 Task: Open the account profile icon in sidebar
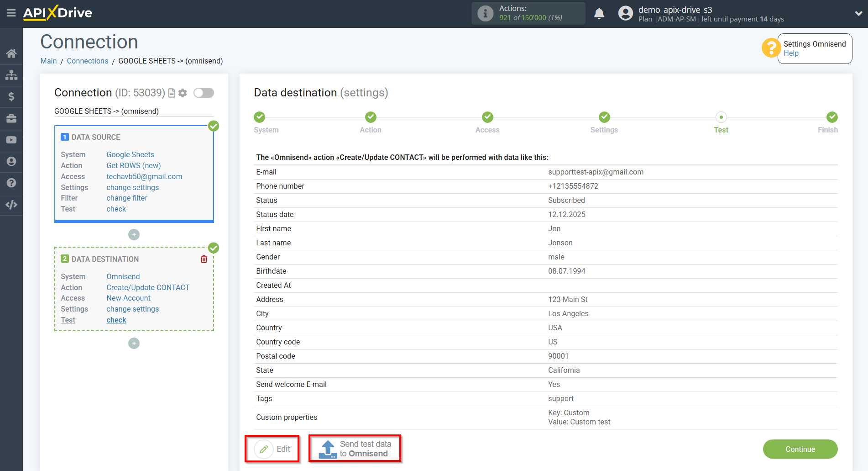click(x=11, y=161)
